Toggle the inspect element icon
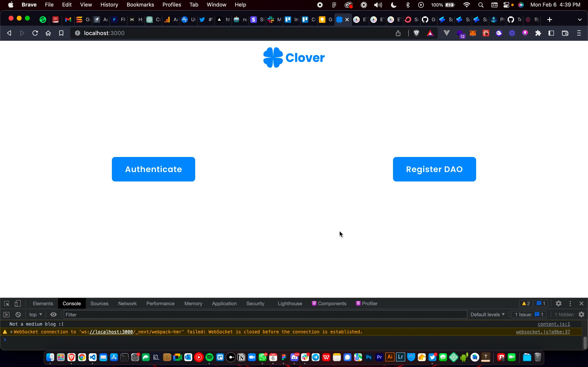This screenshot has width=588, height=367. coord(6,303)
